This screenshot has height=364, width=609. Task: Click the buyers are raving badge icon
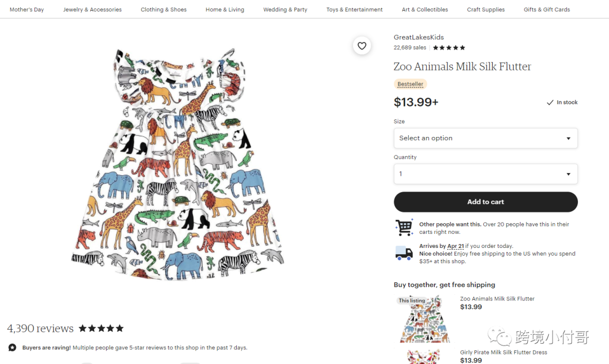(12, 348)
